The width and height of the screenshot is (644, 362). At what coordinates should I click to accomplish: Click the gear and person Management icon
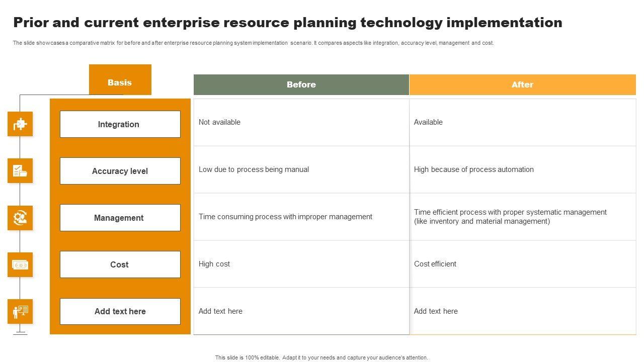tap(20, 218)
